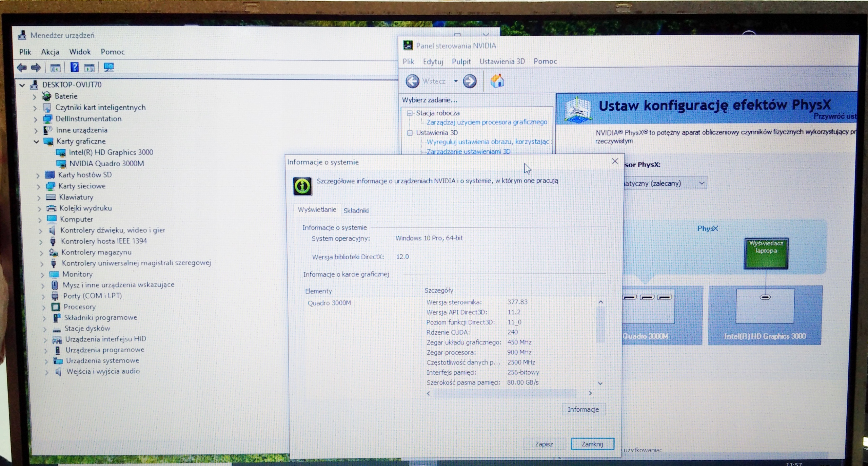Click the Rdzenie CUDA value 240

pos(512,332)
